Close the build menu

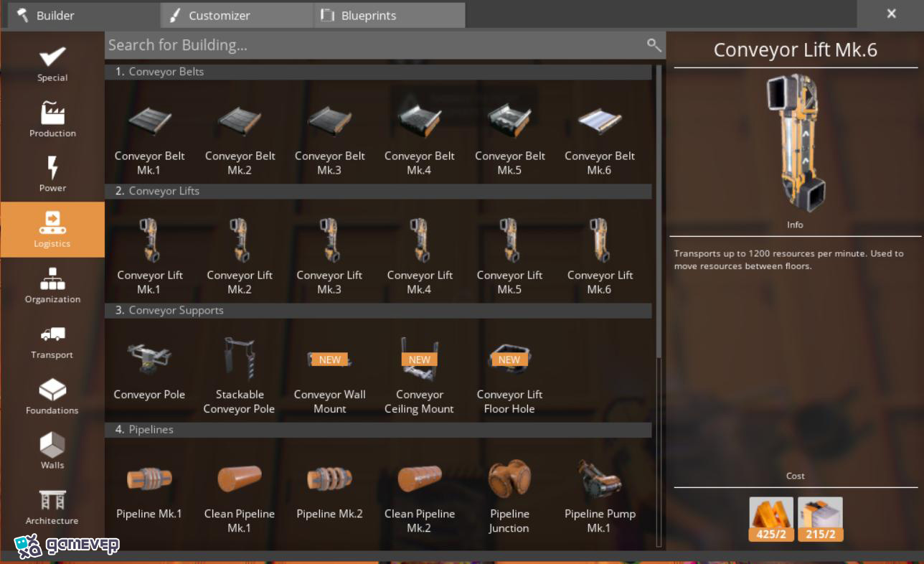(891, 14)
